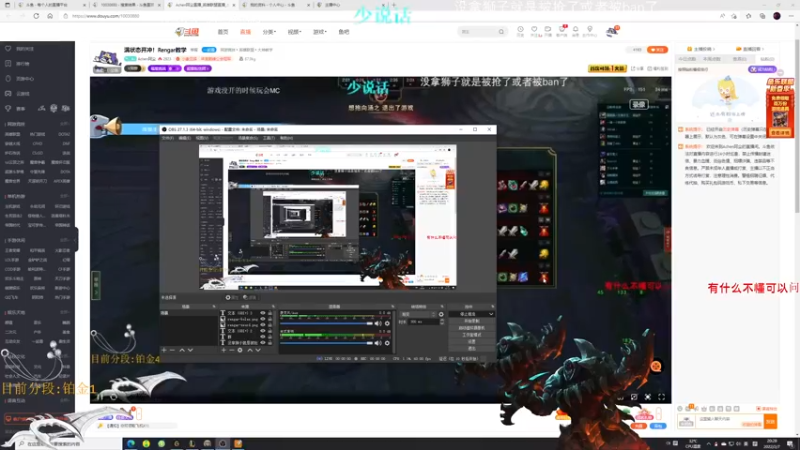Open the Douyu logo home link

pyautogui.click(x=187, y=32)
